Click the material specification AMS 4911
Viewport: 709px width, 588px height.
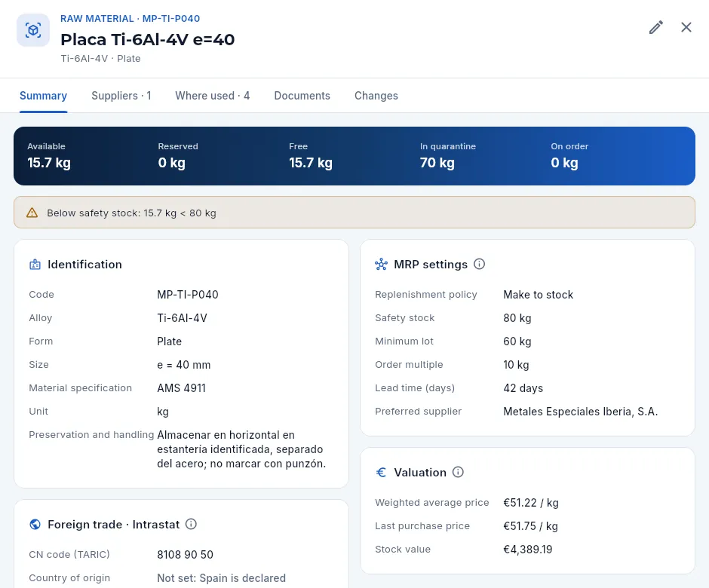pos(181,388)
